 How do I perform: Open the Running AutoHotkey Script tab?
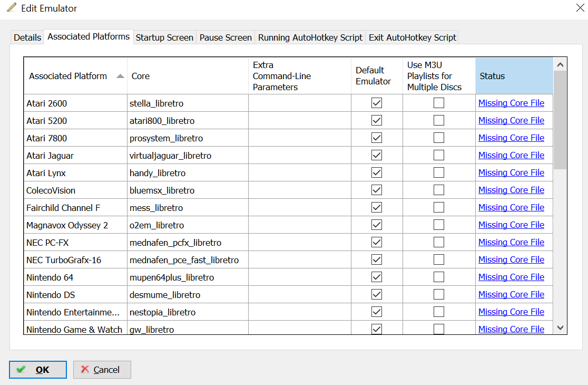310,37
